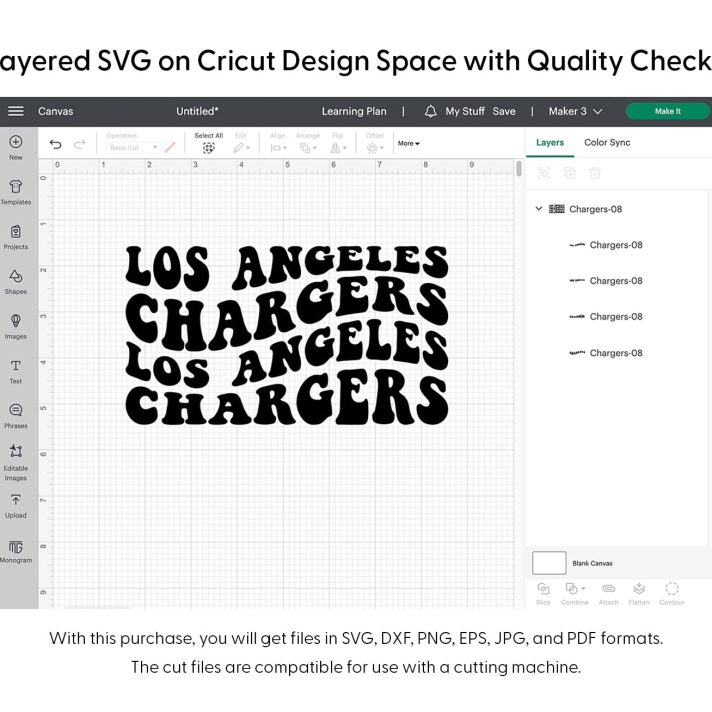Viewport: 712px width, 712px height.
Task: Click the canvas vertical scrollbar handle
Action: point(519,168)
